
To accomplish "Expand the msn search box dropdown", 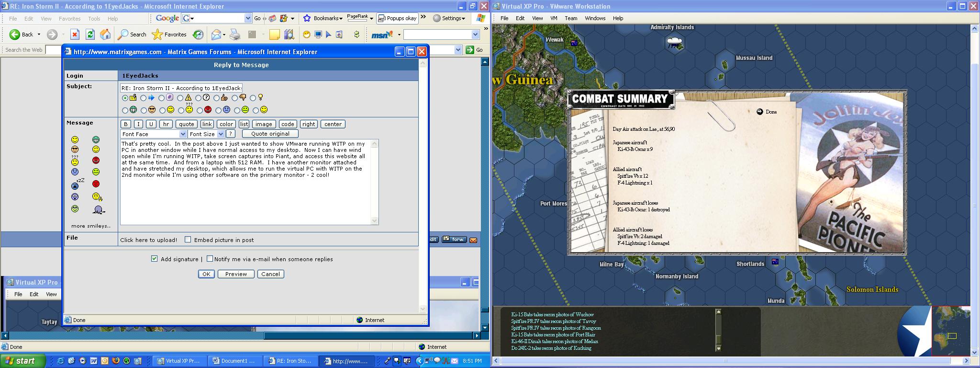I will pos(475,34).
